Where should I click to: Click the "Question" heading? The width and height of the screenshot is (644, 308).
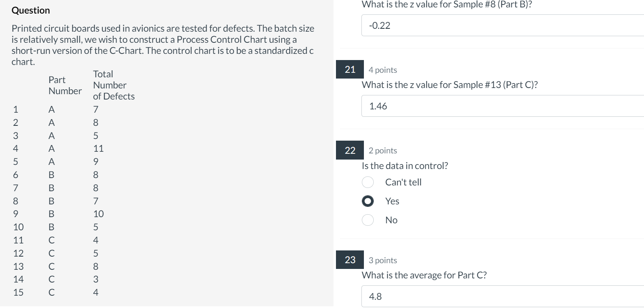pos(31,10)
